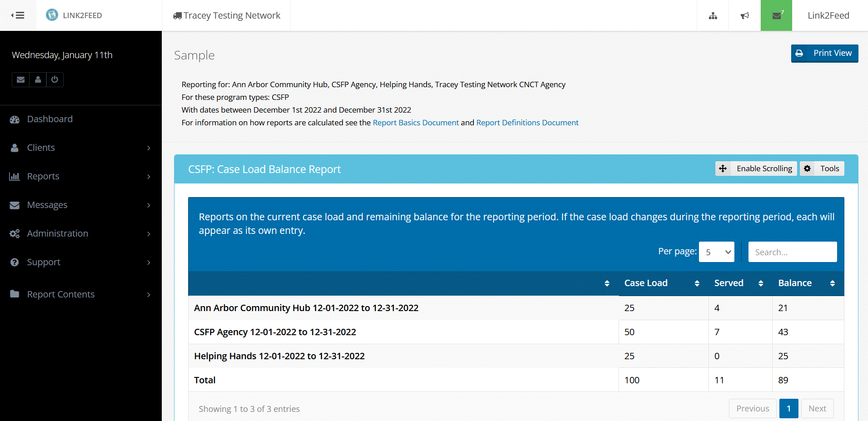This screenshot has height=421, width=868.
Task: Open the Tools gear menu on the report
Action: [822, 168]
